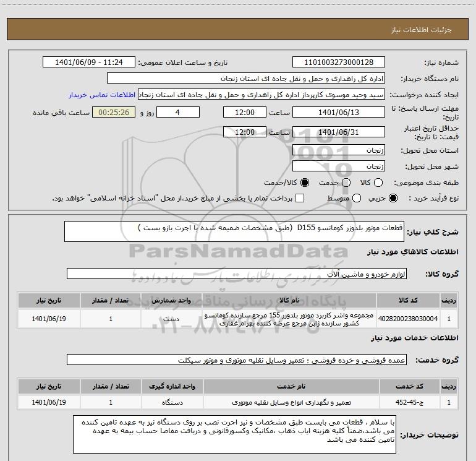Viewport: 476px width, 461px height.
Task: Click the goods unit cell دست
Action: point(171,319)
